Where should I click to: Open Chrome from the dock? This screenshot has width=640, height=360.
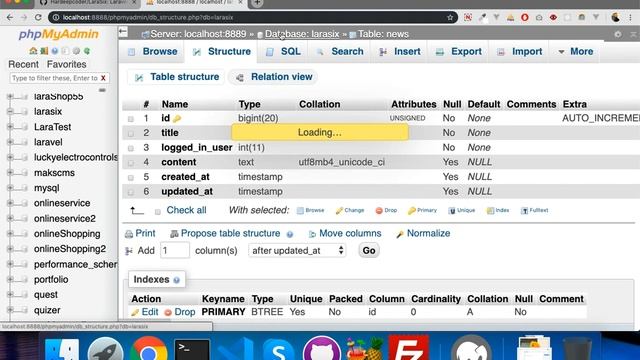[149, 348]
